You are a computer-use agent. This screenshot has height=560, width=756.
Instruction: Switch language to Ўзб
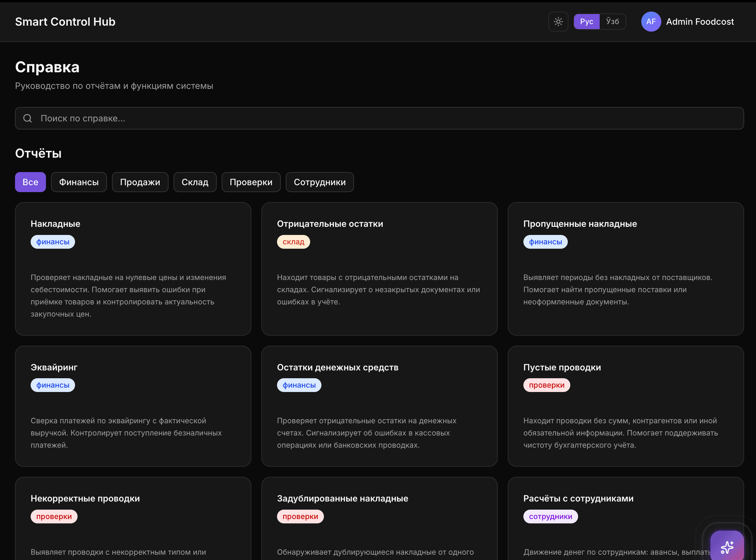pyautogui.click(x=612, y=22)
